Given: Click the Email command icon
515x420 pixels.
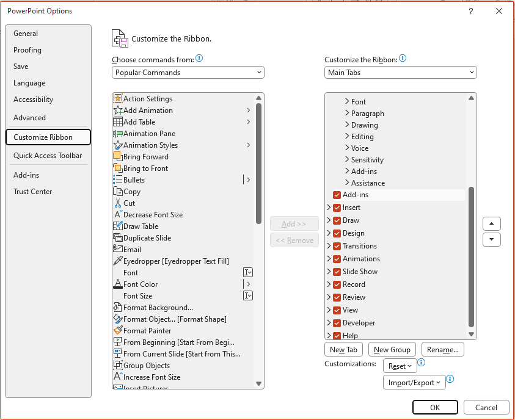Looking at the screenshot, I should click(x=117, y=248).
